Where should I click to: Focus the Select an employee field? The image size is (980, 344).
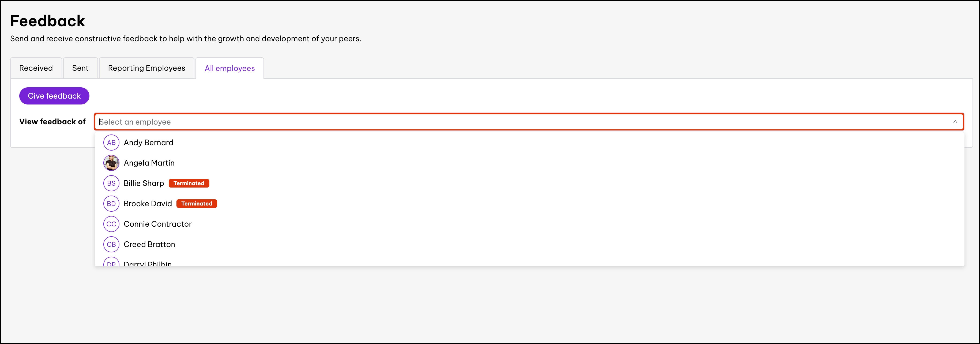pos(495,122)
